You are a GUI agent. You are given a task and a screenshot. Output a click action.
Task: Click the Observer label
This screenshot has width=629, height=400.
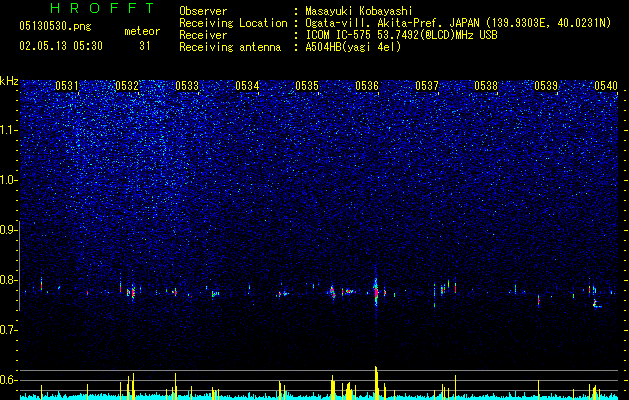[203, 11]
